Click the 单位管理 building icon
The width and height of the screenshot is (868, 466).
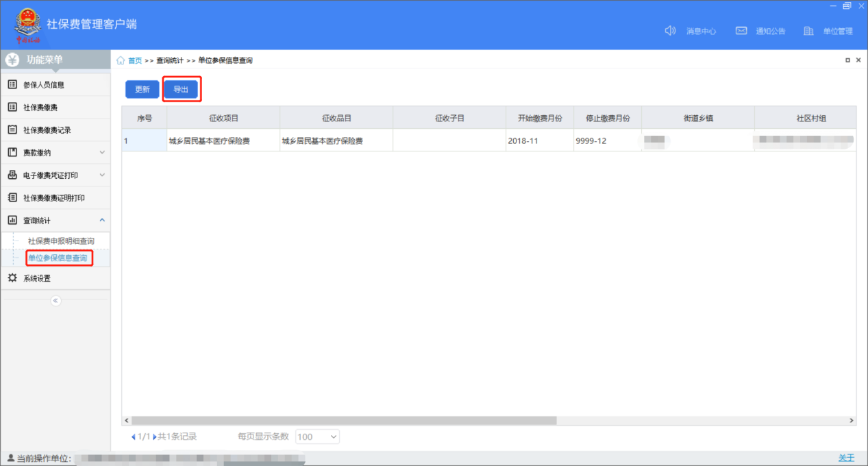[x=808, y=31]
